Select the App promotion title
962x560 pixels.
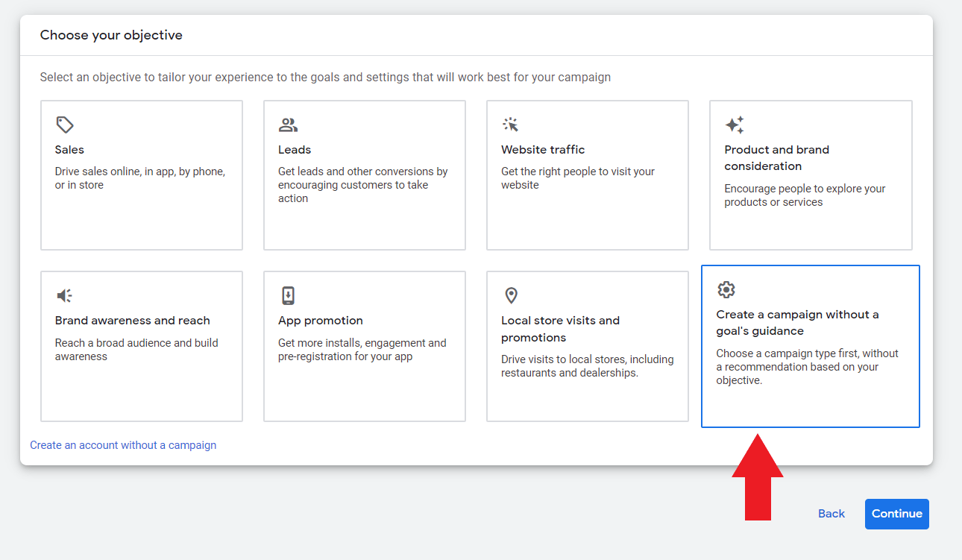coord(321,321)
